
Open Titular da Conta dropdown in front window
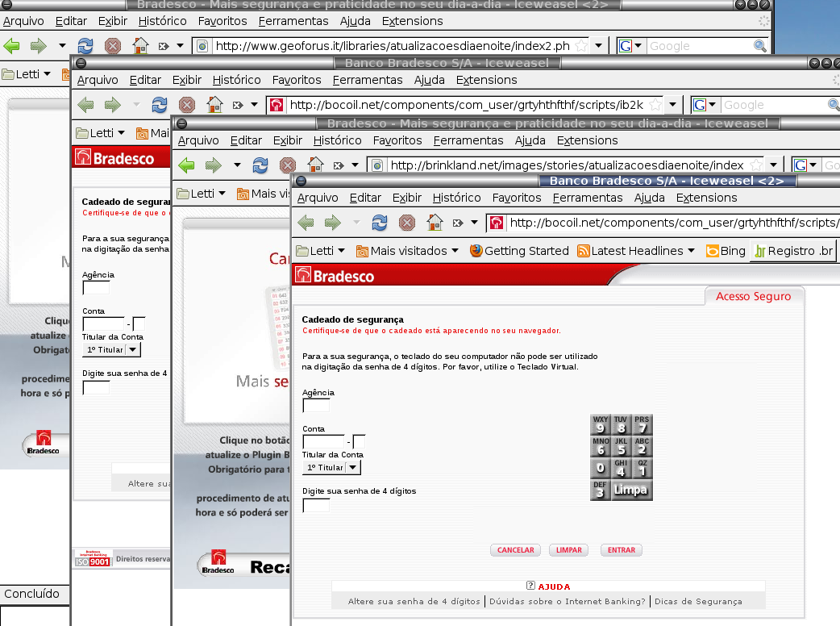[x=352, y=467]
